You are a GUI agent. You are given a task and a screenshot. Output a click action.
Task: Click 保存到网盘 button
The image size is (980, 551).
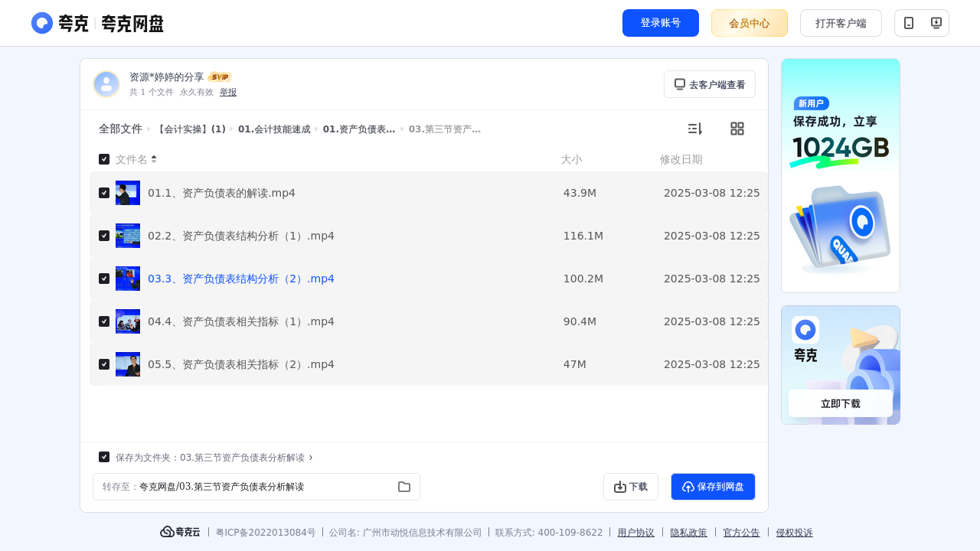(x=713, y=487)
